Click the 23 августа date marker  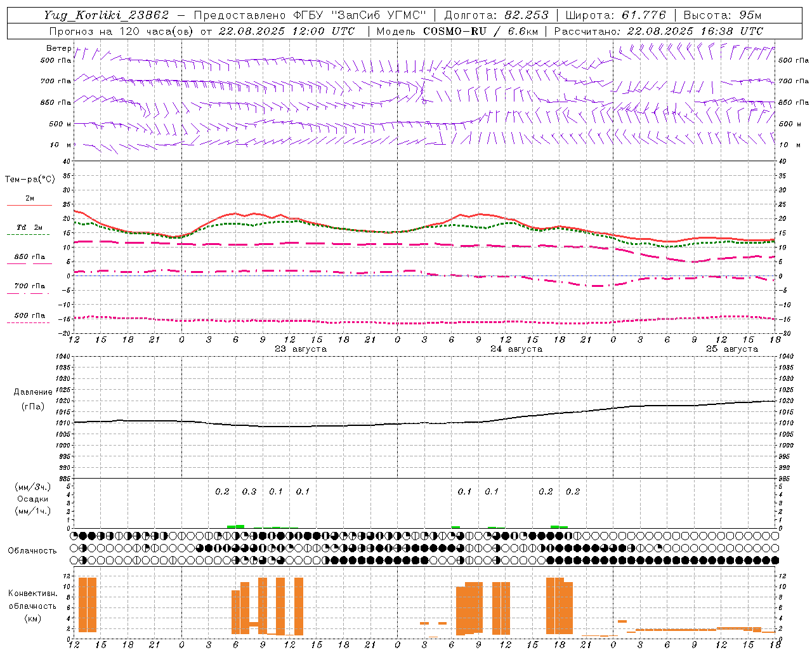(x=301, y=349)
